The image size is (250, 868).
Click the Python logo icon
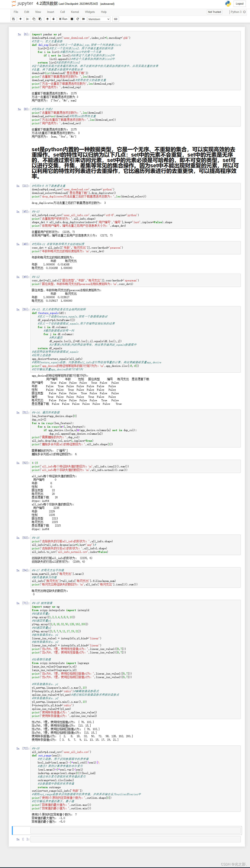click(228, 4)
